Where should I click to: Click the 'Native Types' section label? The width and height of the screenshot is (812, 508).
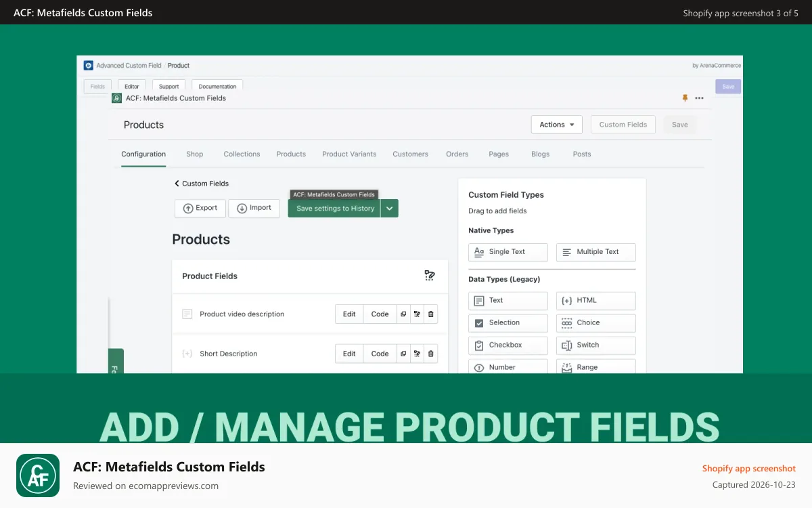[491, 231]
